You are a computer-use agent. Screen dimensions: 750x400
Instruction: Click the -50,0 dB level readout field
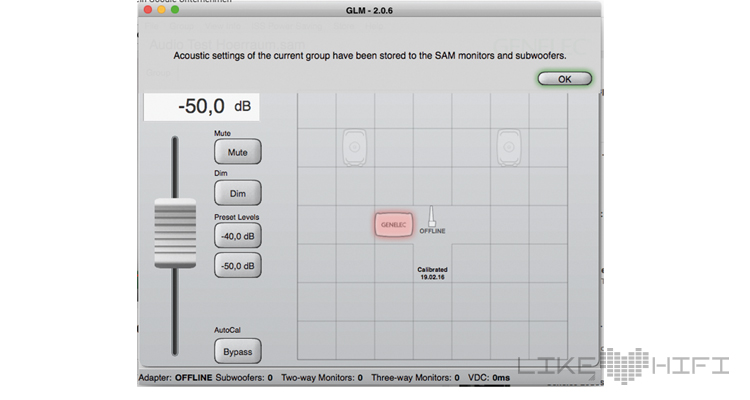[201, 107]
